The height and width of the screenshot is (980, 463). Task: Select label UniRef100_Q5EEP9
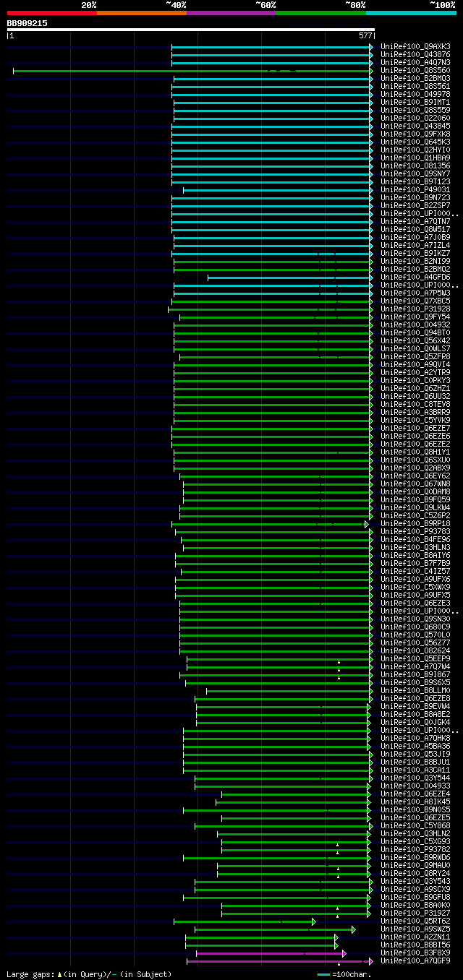[x=415, y=659]
